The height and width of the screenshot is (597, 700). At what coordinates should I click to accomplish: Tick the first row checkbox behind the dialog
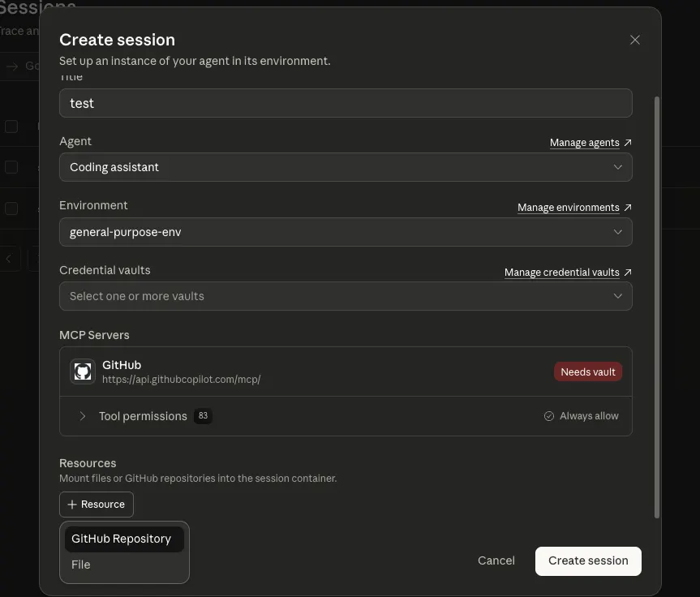11,127
